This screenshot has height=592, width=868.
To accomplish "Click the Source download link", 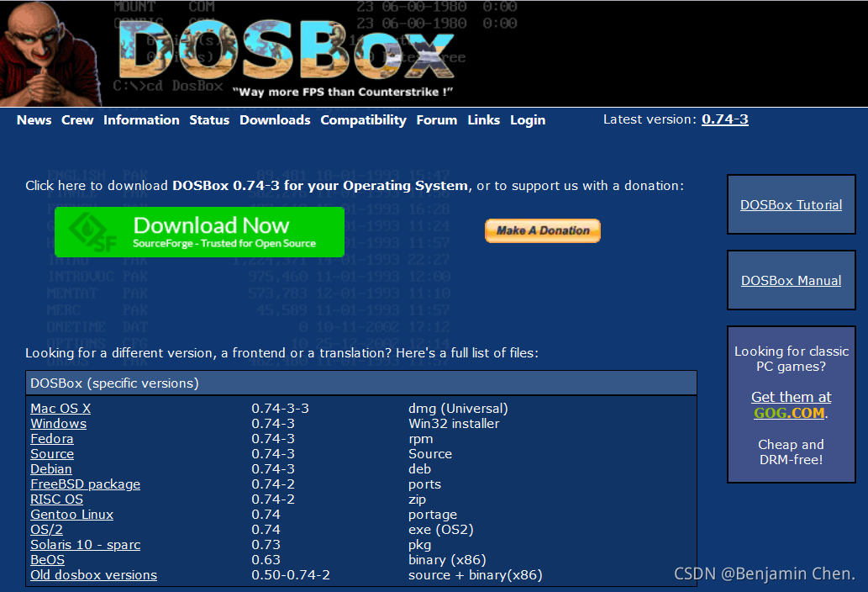I will tap(52, 454).
